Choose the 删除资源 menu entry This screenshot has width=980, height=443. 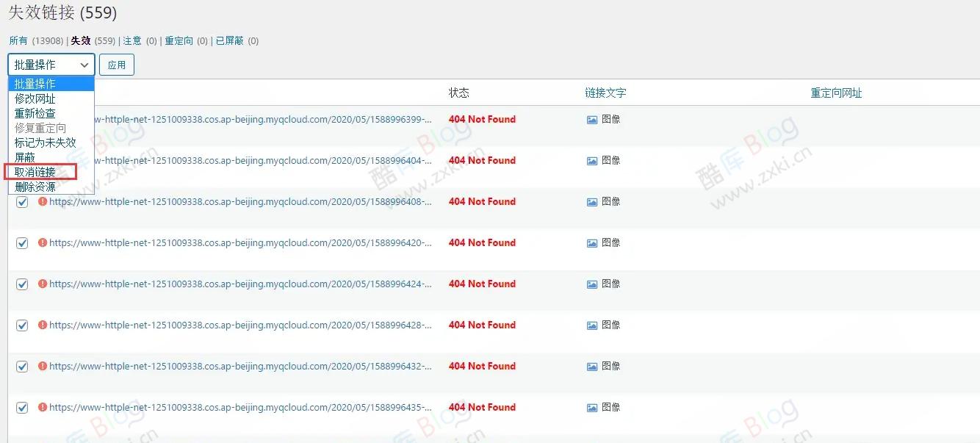pos(34,187)
